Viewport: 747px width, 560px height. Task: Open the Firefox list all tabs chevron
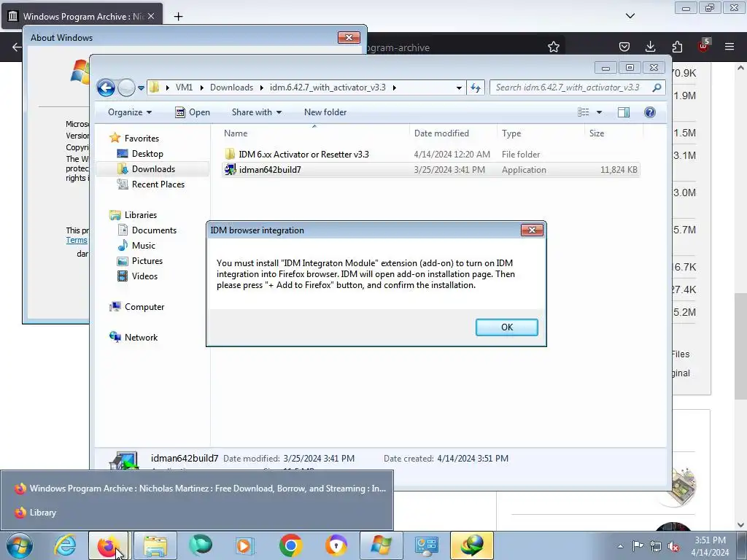coord(630,16)
